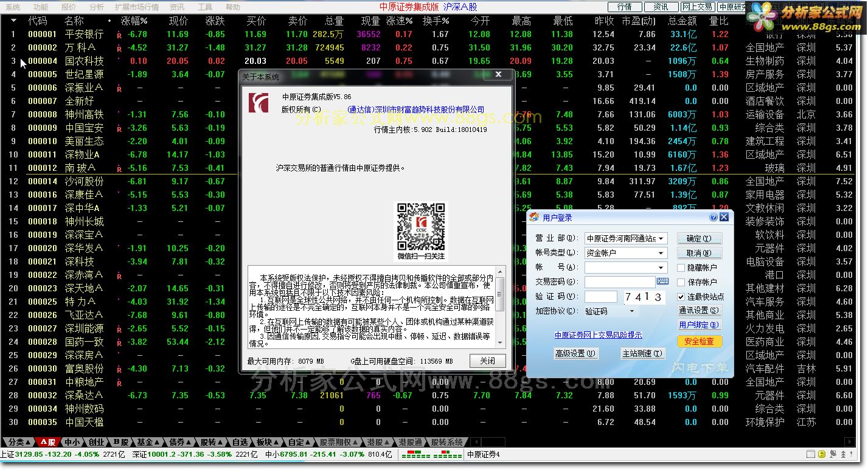Open 帐号类型 dropdown
Image resolution: width=868 pixels, height=470 pixels.
click(661, 253)
